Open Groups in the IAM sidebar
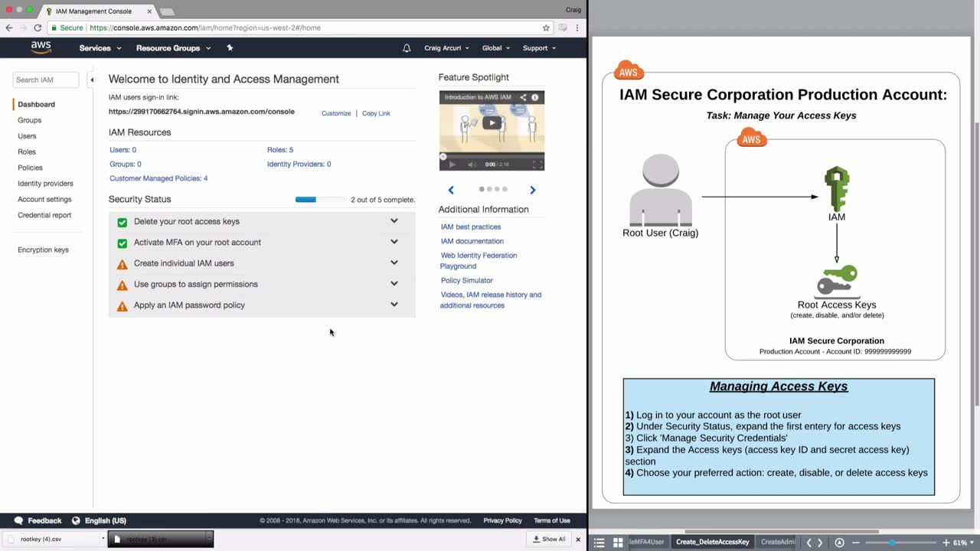 point(30,120)
